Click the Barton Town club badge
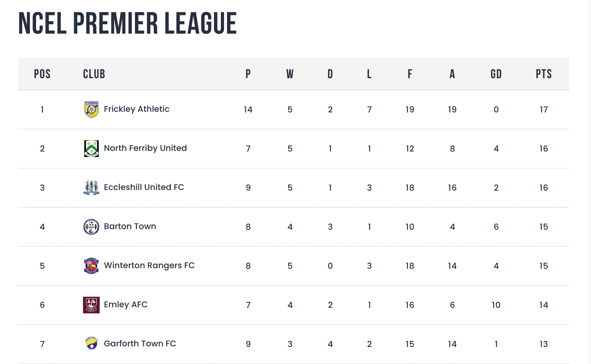 point(91,227)
